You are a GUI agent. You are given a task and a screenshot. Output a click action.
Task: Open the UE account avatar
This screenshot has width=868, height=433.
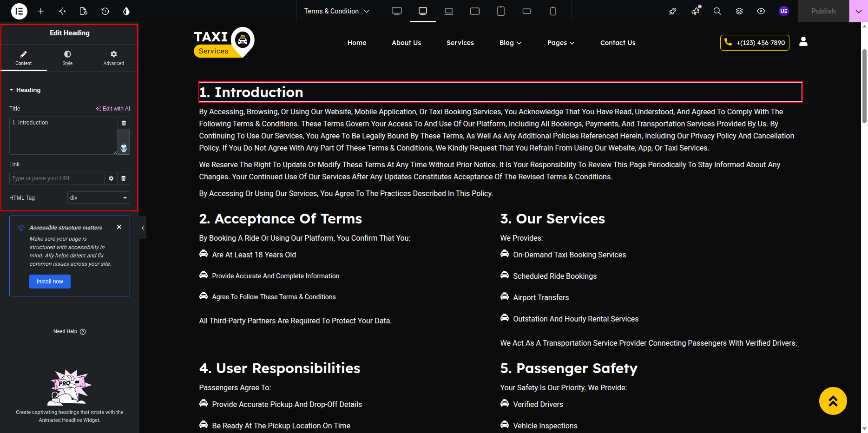784,11
